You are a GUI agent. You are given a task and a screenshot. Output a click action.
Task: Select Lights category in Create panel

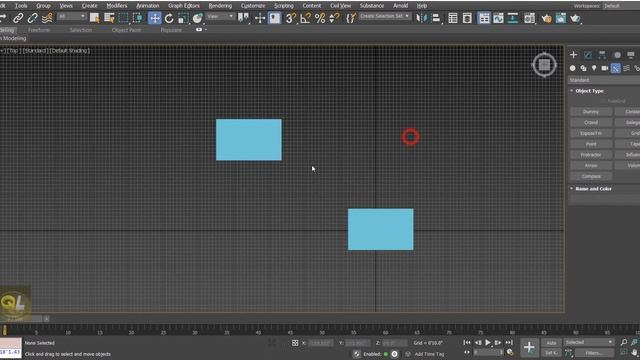[594, 68]
